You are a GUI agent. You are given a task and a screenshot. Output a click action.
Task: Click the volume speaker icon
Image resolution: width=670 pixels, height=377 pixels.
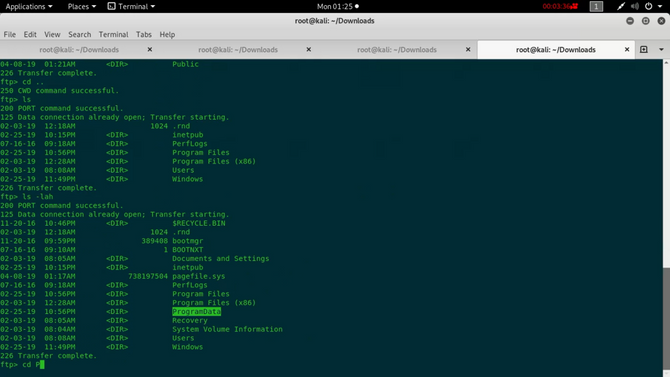(635, 6)
